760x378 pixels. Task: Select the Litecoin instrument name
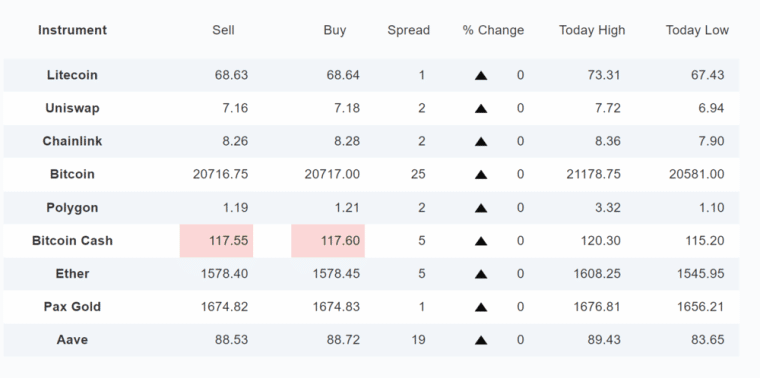[72, 75]
